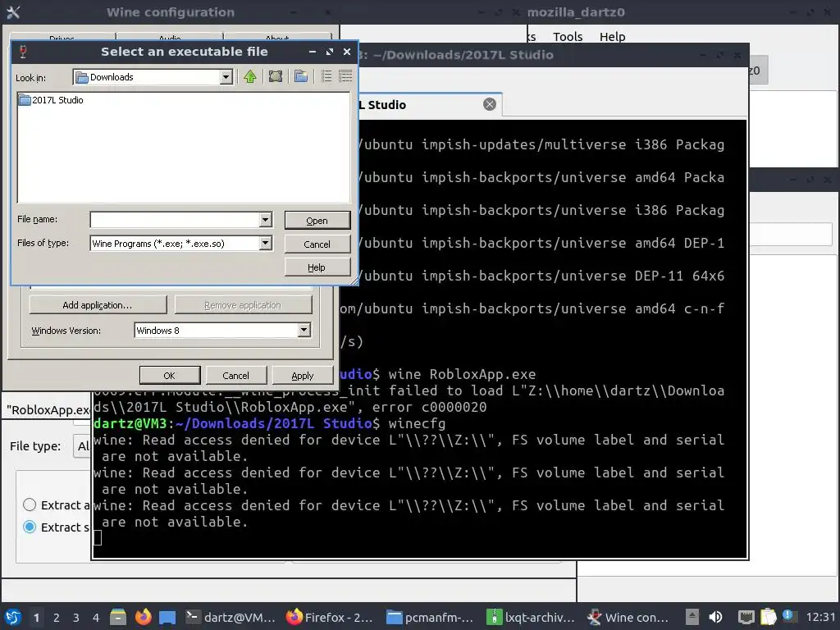Expand the File name dropdown arrow
The image size is (840, 630).
pyautogui.click(x=265, y=220)
